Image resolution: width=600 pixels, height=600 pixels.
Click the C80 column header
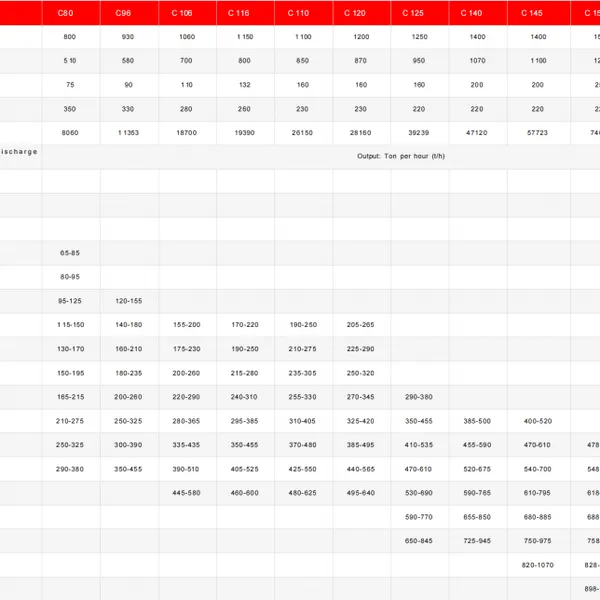tap(71, 13)
